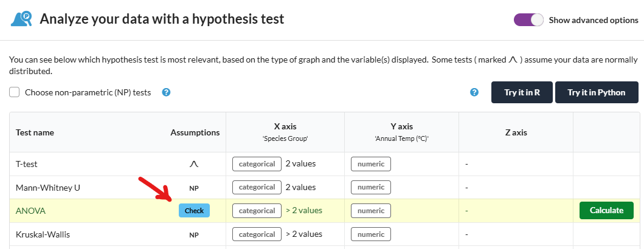The height and width of the screenshot is (249, 644).
Task: Click T-test normal distribution assumption symbol
Action: point(194,164)
